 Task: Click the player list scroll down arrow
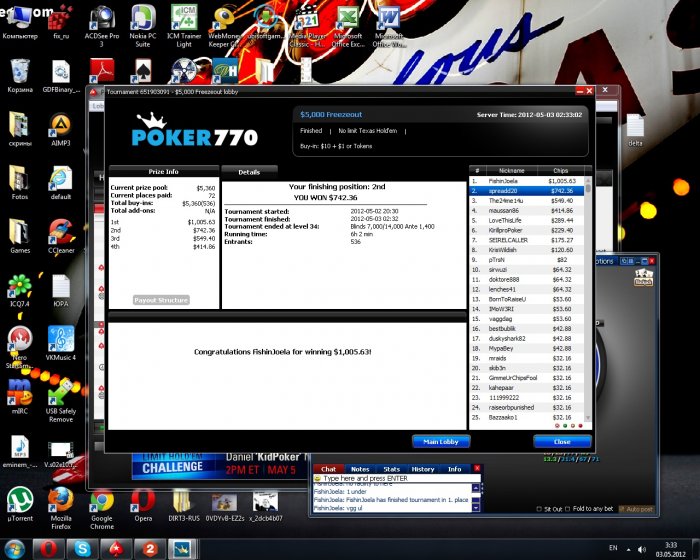click(588, 418)
